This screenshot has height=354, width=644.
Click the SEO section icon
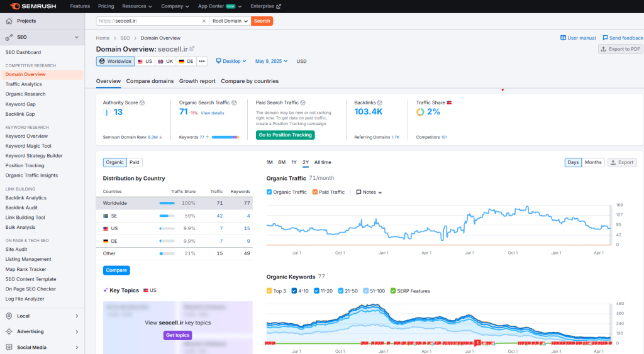[x=9, y=37]
